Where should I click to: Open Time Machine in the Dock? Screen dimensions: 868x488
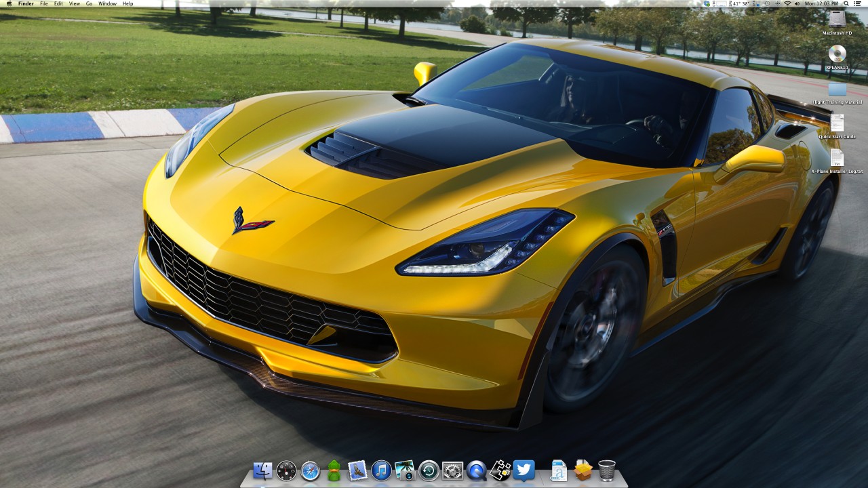(429, 470)
